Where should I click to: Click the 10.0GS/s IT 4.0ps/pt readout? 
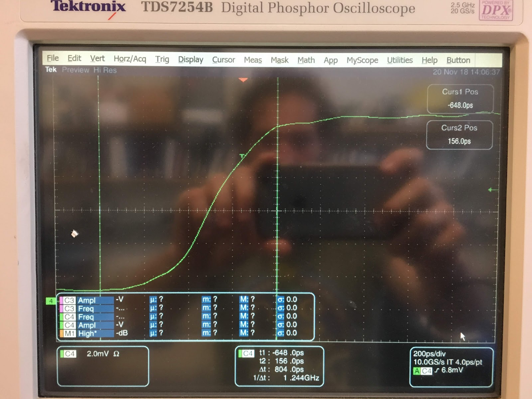point(448,362)
